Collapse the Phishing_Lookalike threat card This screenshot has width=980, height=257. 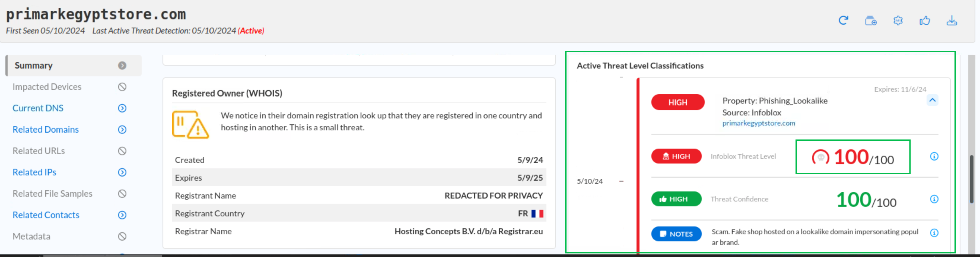click(932, 101)
